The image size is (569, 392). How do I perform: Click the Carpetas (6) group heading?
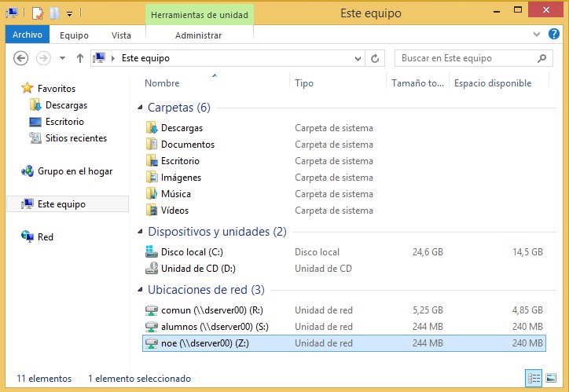[179, 108]
